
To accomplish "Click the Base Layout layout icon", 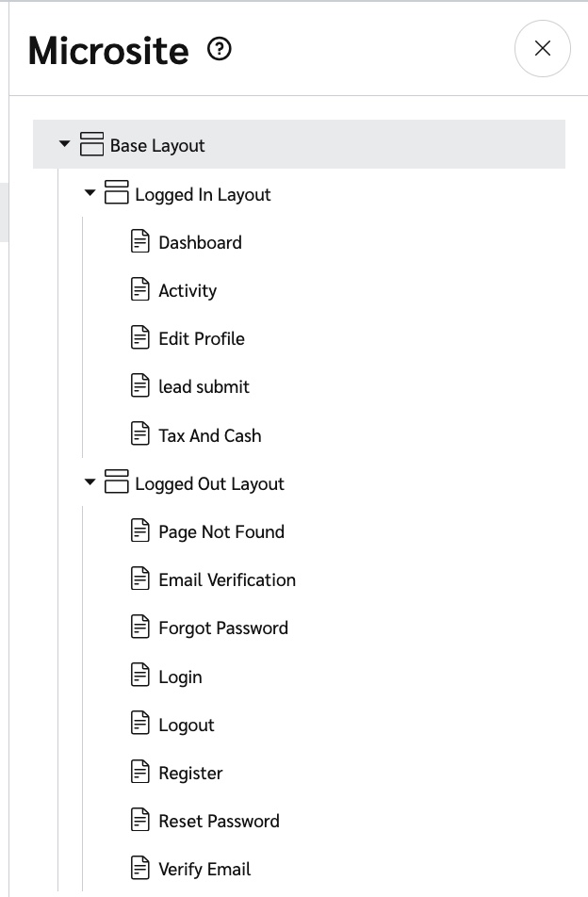I will [91, 145].
